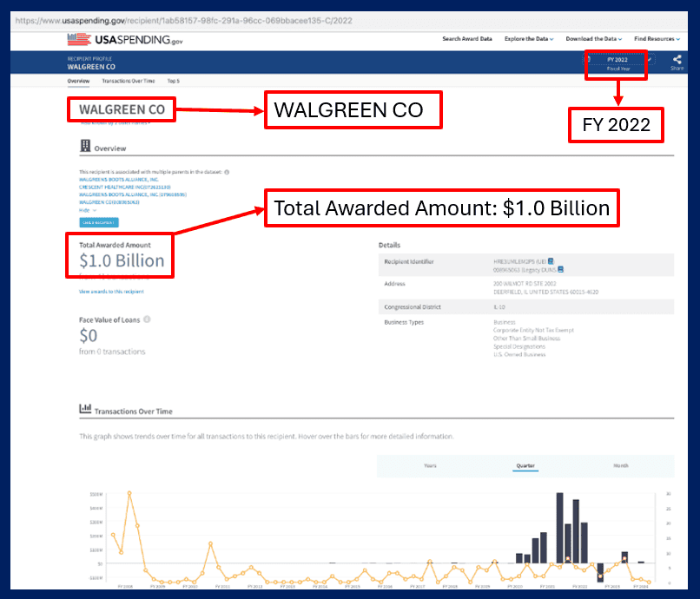The width and height of the screenshot is (700, 599).
Task: Open Search Award Data page
Action: (x=467, y=39)
